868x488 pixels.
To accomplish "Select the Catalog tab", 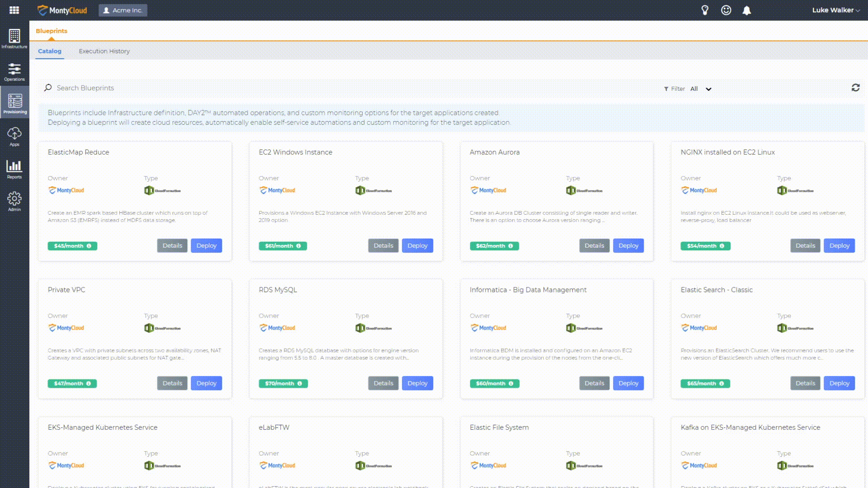I will [50, 51].
